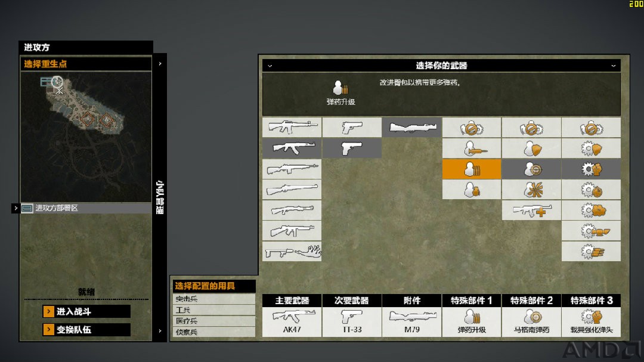Open the 主要武器 slot showing AK47
This screenshot has height=362, width=644.
[x=292, y=321]
